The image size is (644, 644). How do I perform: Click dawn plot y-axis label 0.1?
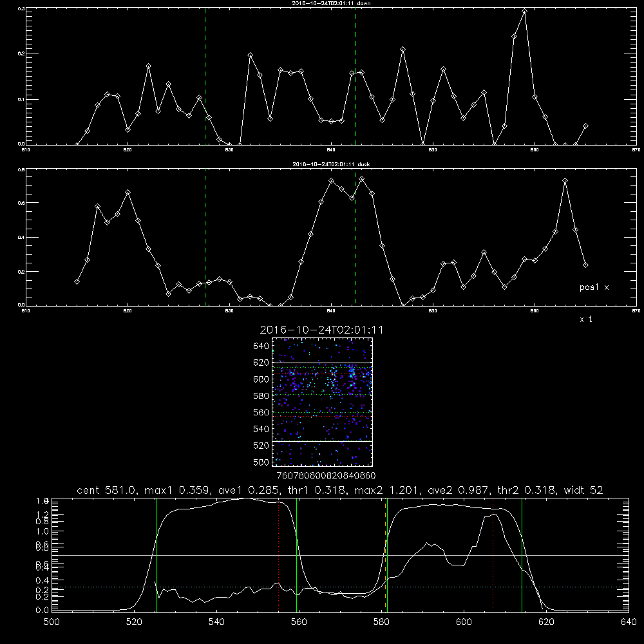[22, 99]
